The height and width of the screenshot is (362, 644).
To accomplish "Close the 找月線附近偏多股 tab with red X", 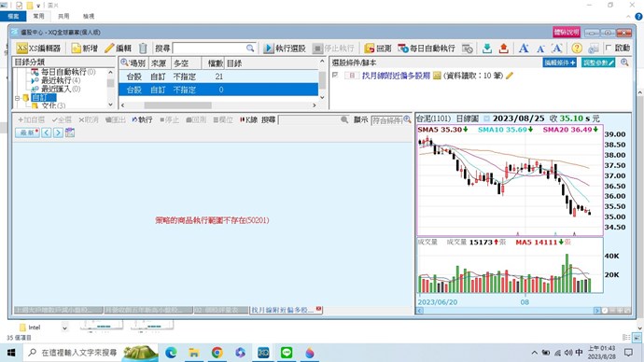I will [318, 309].
